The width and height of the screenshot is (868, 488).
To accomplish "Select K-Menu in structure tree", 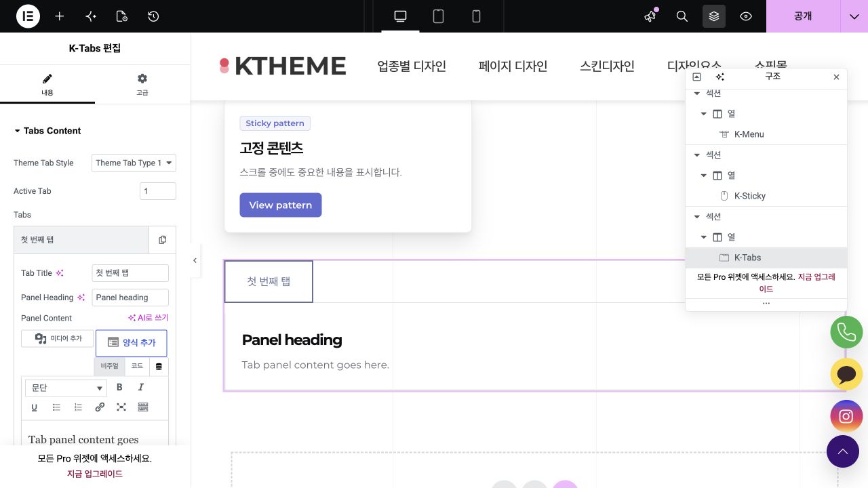I will point(766,134).
